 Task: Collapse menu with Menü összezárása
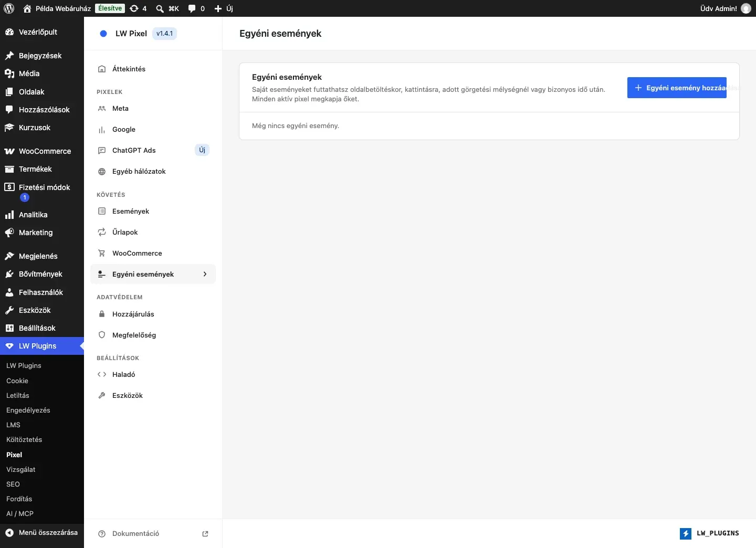[42, 532]
